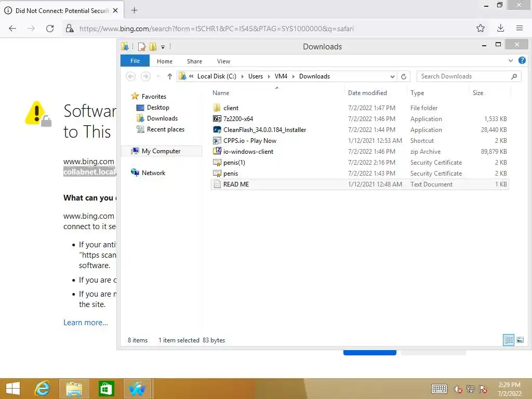Open the View ribbon tab
The image size is (532, 399).
223,61
